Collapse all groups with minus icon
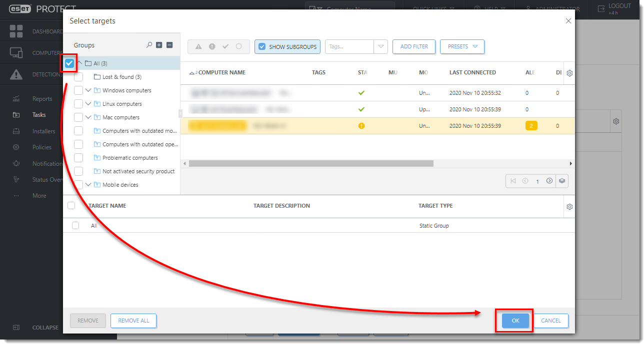Image resolution: width=644 pixels, height=344 pixels. 169,45
